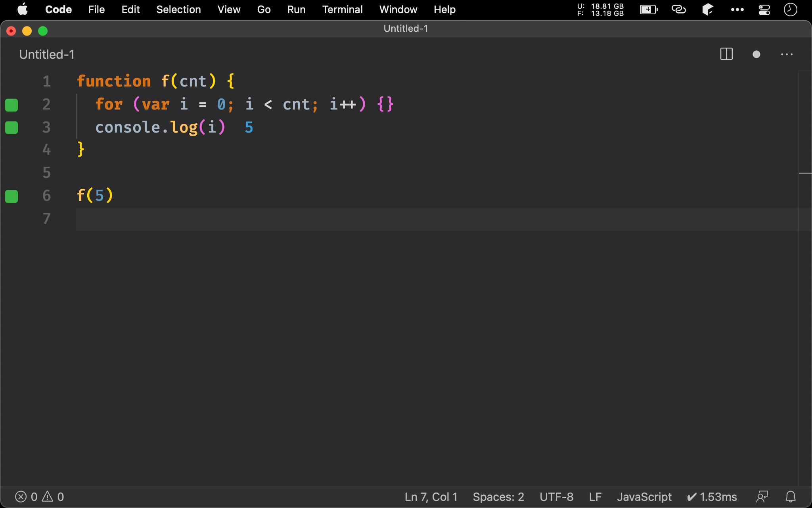Viewport: 812px width, 508px height.
Task: Change language mode from JavaScript
Action: click(644, 496)
